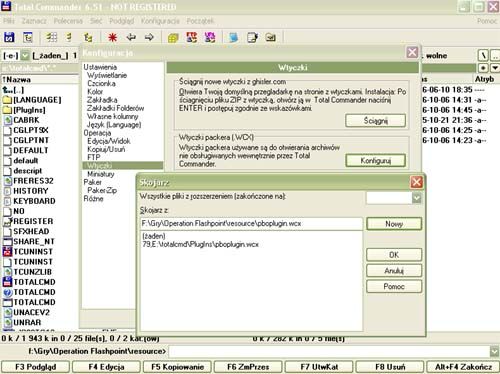Viewport: 500px width, 374px height.
Task: Select FTP in configuration tree
Action: (94, 157)
